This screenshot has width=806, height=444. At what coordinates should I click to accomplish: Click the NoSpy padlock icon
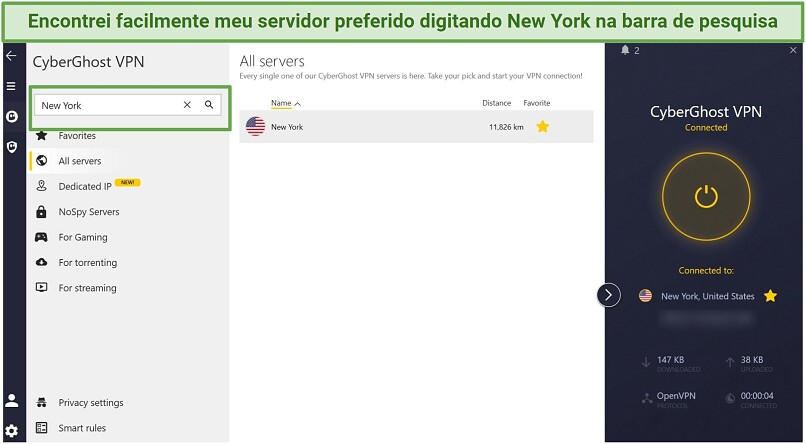(x=42, y=212)
